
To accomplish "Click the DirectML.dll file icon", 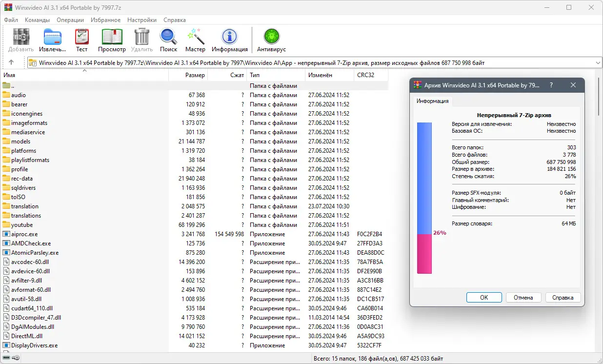I will [6, 336].
